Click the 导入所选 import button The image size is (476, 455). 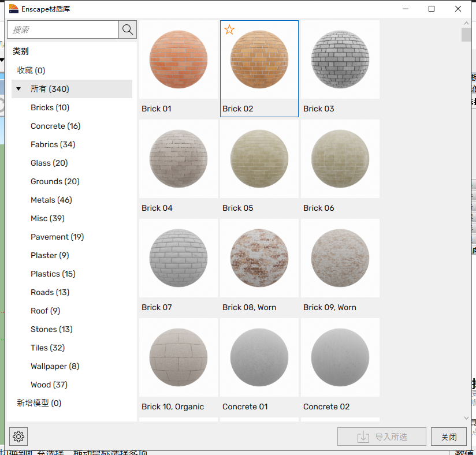(x=381, y=437)
